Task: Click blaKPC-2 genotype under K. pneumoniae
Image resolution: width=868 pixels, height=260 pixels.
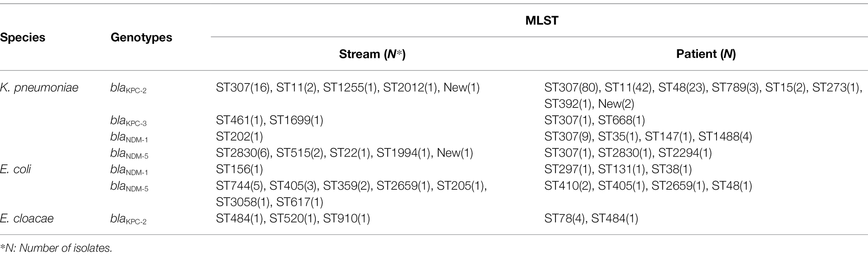Action: coord(128,88)
